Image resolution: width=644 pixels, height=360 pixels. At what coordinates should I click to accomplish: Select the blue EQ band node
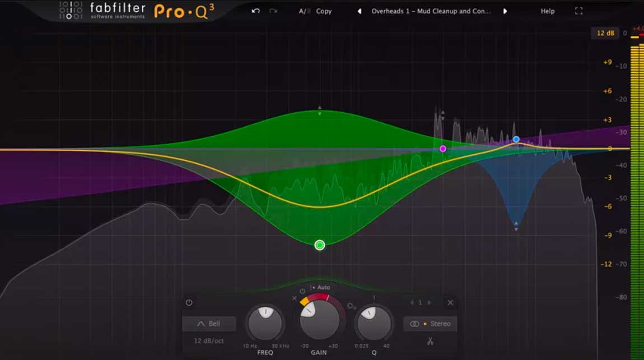516,140
